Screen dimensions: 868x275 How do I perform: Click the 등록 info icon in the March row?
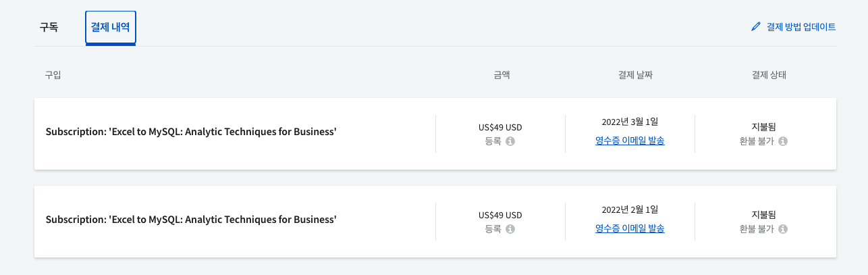point(510,141)
